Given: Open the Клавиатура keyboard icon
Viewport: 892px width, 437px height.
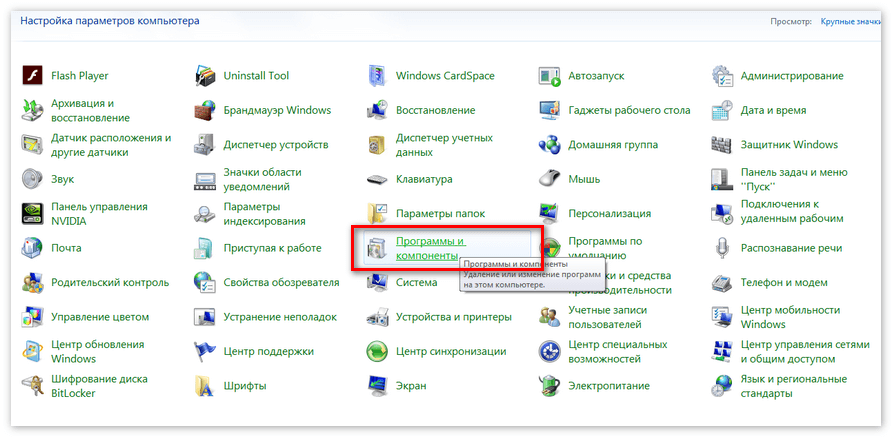Looking at the screenshot, I should 378,179.
